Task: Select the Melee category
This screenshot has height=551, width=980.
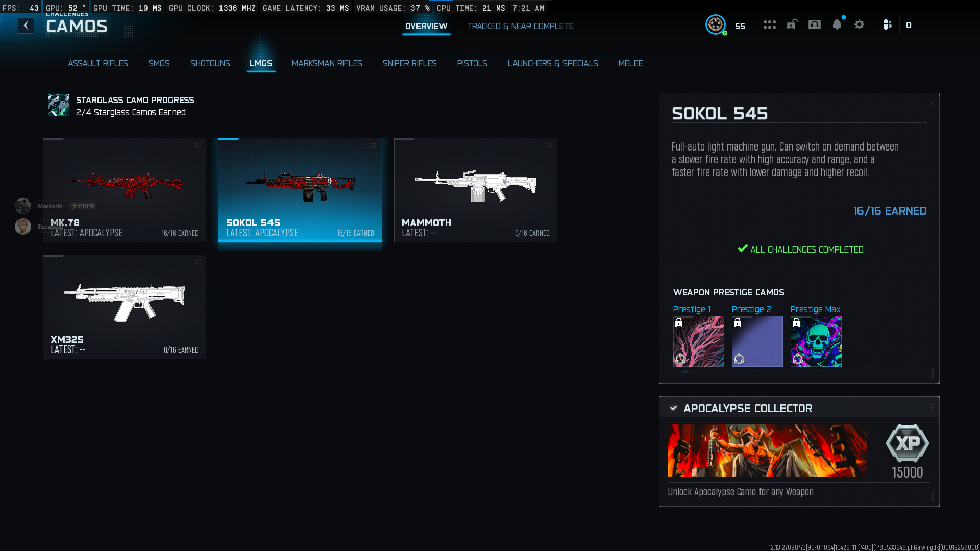Action: point(630,63)
